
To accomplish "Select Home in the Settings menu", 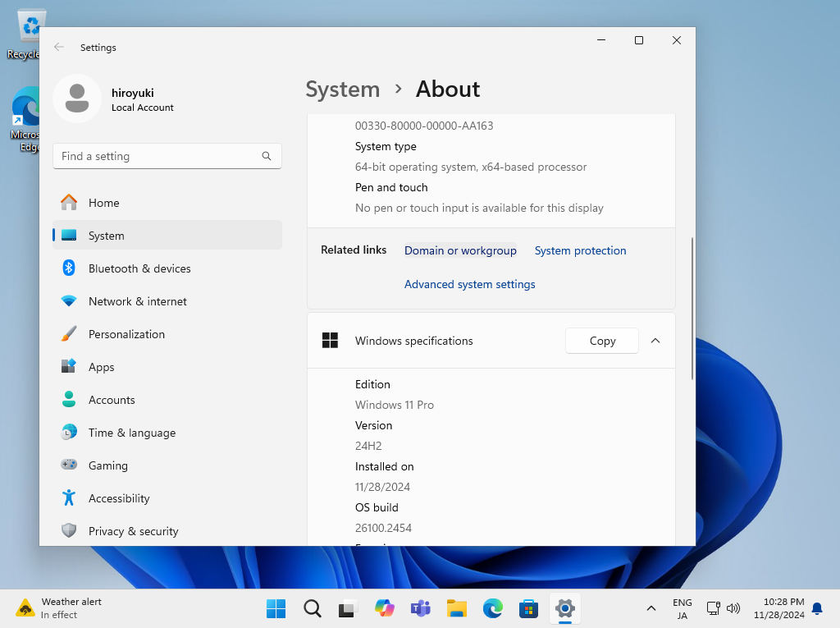I will (x=167, y=202).
